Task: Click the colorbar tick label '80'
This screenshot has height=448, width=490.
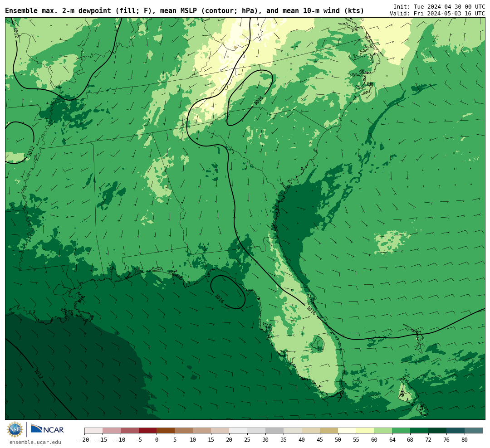Action: (465, 440)
